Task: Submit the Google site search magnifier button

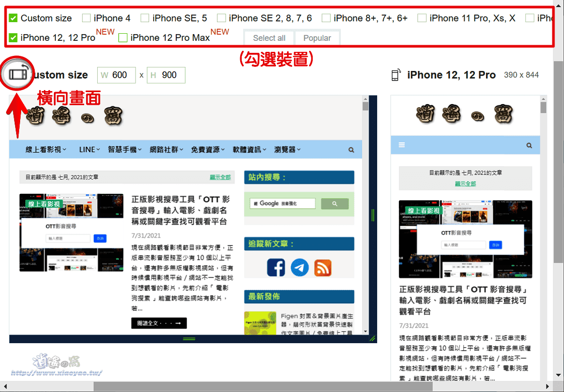Action: (x=334, y=204)
